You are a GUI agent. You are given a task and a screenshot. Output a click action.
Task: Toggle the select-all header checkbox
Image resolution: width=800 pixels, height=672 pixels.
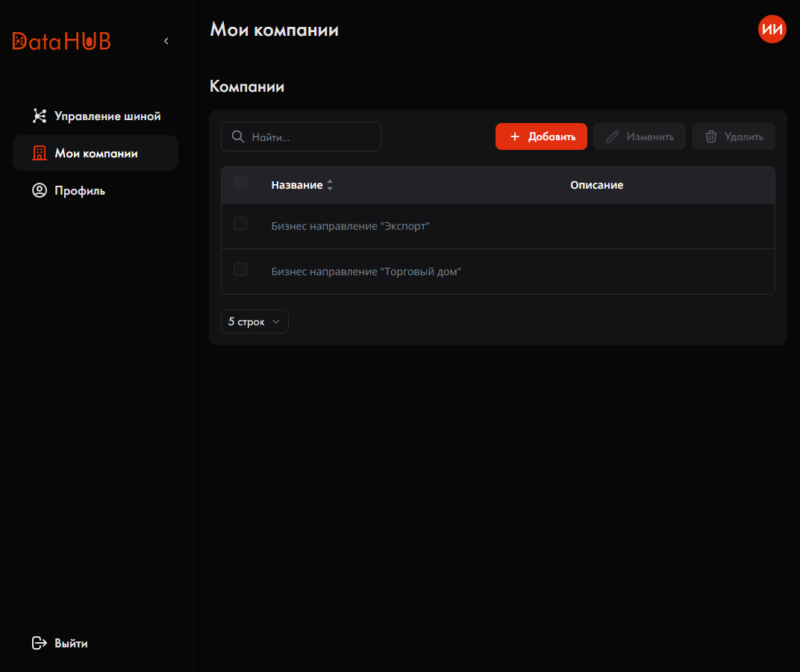click(x=240, y=183)
